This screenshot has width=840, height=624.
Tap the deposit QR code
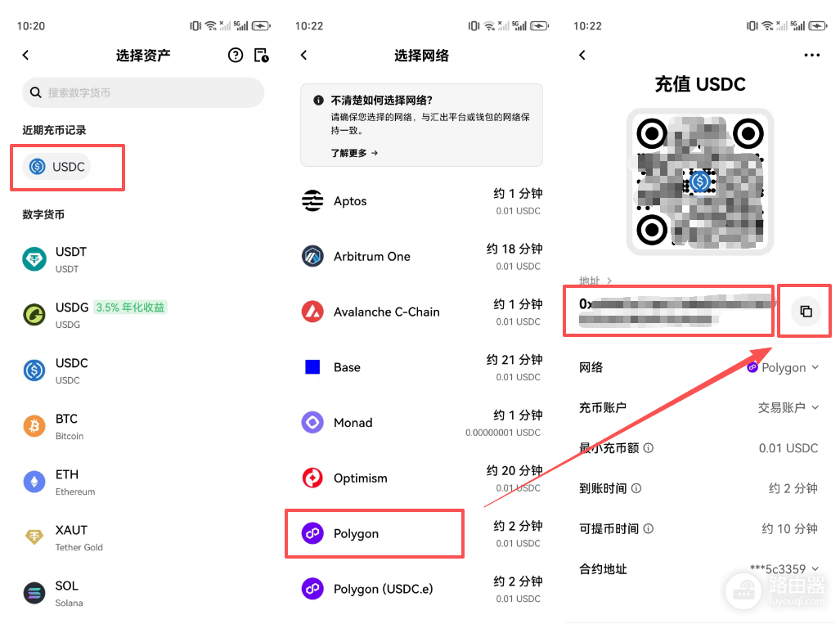click(699, 182)
